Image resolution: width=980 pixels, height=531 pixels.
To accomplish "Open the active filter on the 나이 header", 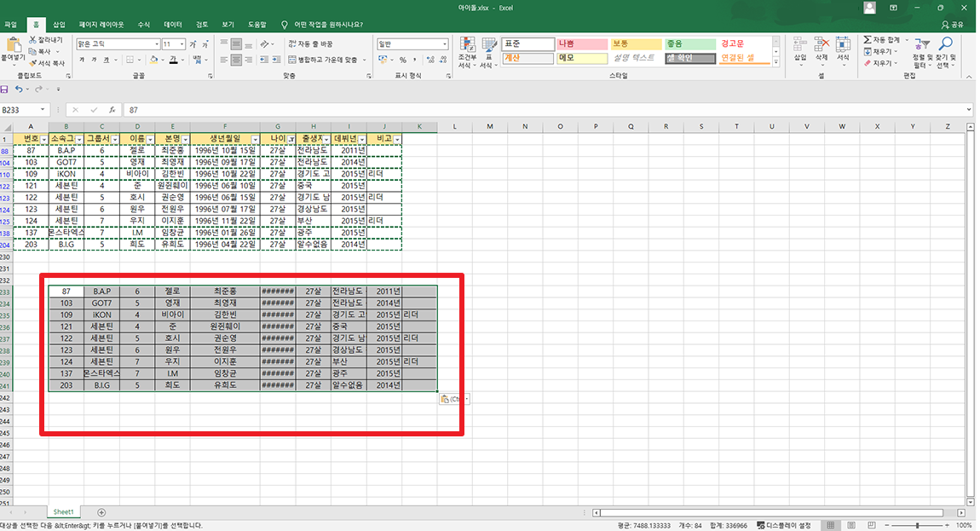I will 291,139.
